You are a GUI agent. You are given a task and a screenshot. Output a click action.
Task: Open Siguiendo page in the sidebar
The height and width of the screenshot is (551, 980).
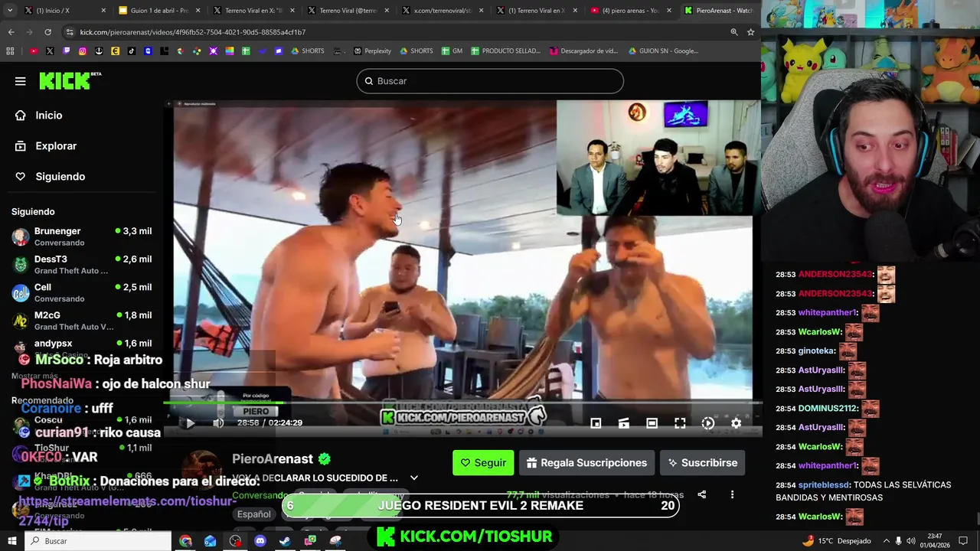click(51, 176)
